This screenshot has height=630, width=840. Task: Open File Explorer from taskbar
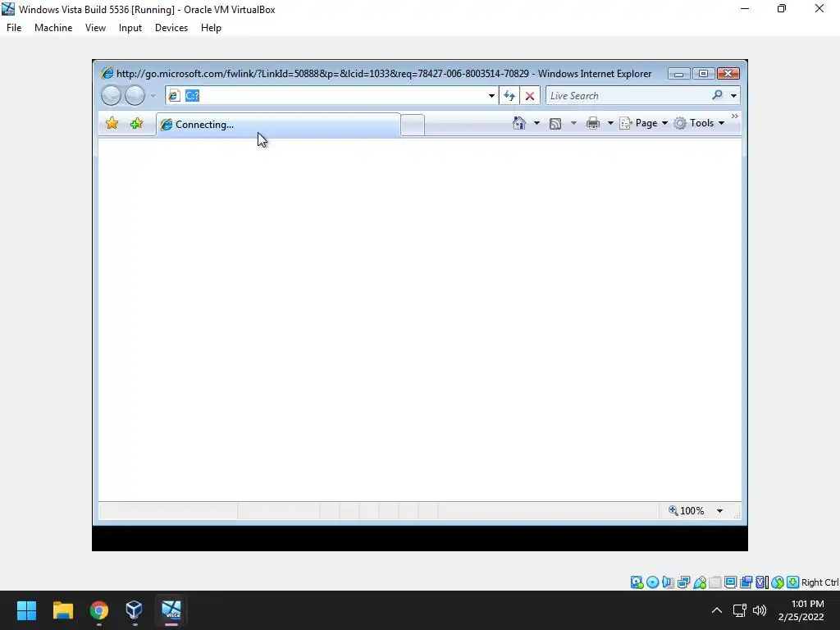tap(62, 610)
